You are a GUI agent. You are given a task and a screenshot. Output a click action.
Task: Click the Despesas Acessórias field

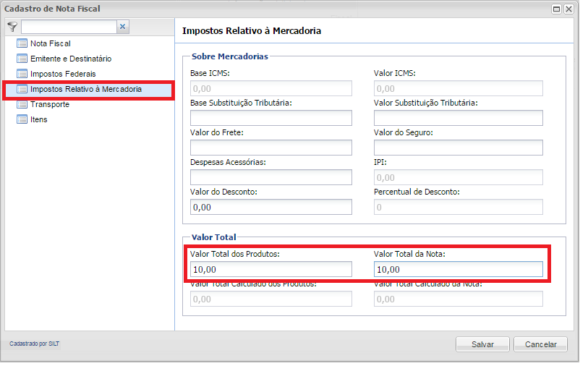270,177
